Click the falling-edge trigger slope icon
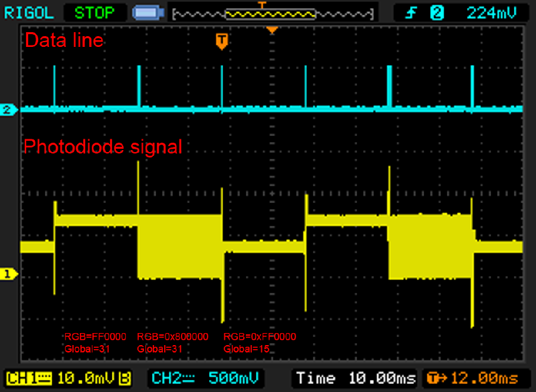This screenshot has height=392, width=536. 410,11
